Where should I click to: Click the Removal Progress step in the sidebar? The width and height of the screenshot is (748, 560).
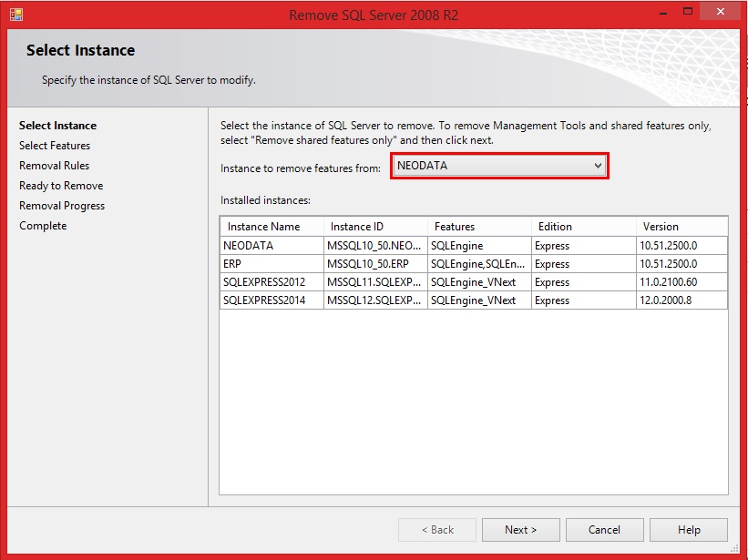(62, 206)
